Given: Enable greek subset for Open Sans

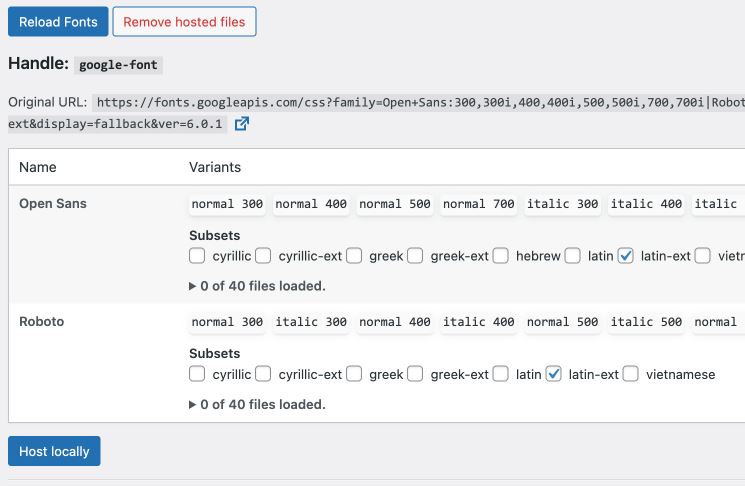Looking at the screenshot, I should (353, 256).
